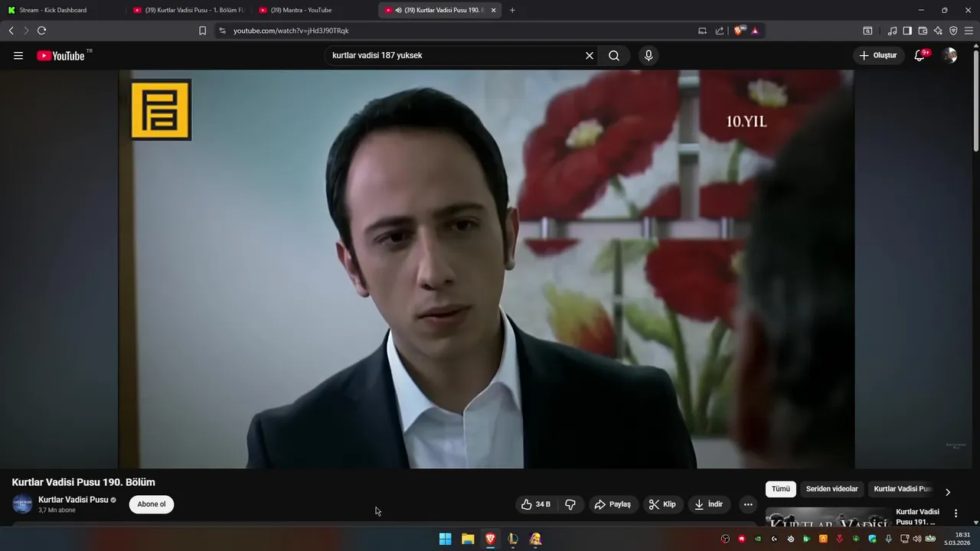
Task: Select the Seriden videolar chip
Action: (832, 489)
